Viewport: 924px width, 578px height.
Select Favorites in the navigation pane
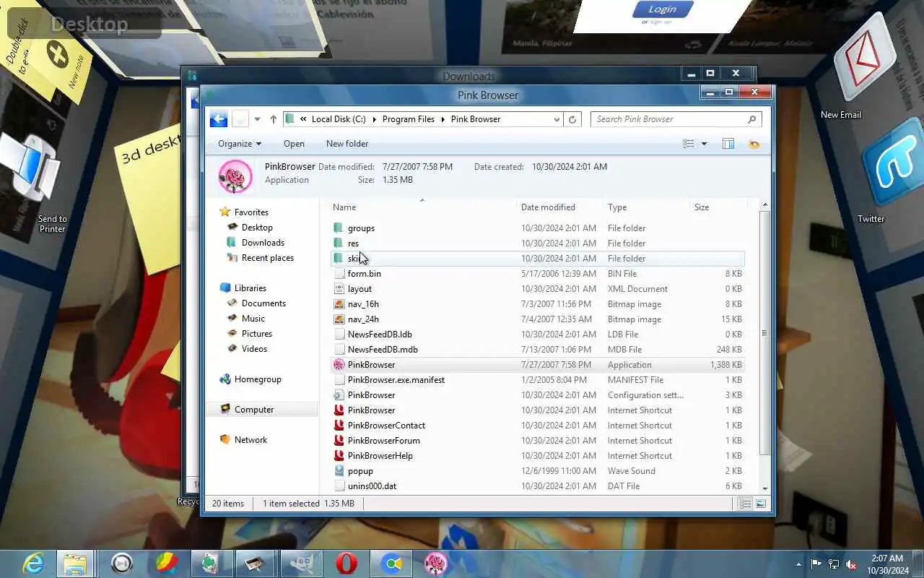coord(251,212)
